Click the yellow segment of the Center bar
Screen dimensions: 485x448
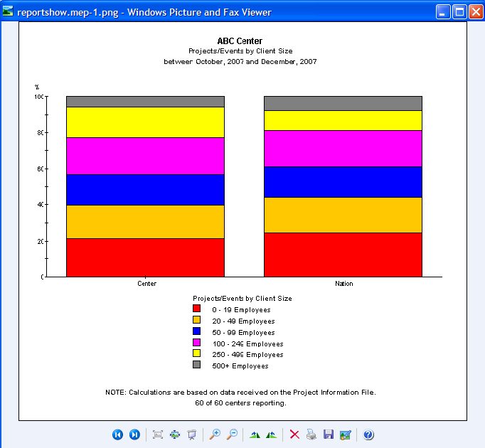click(x=145, y=122)
